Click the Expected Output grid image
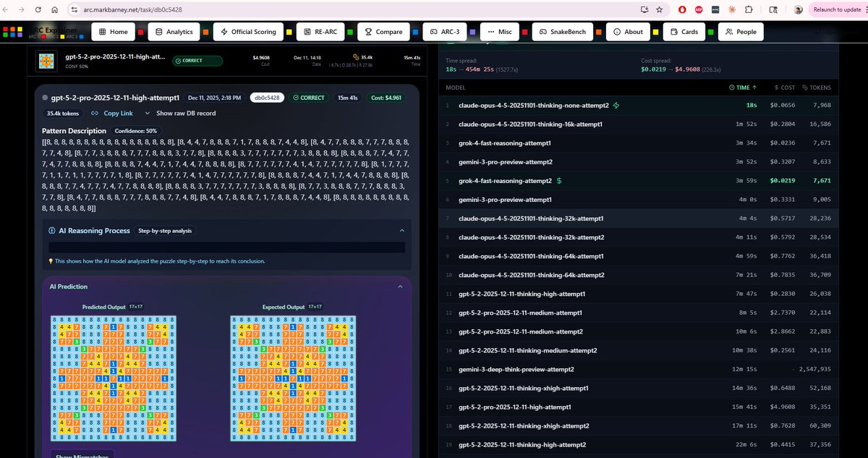Image resolution: width=868 pixels, height=458 pixels. 292,378
